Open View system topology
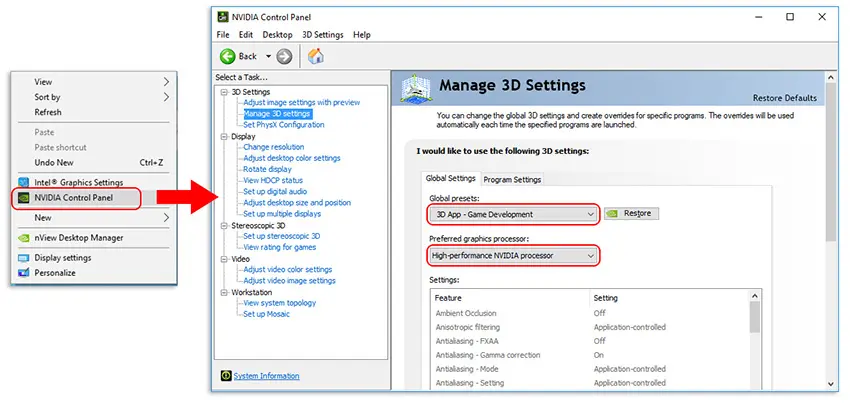850x403 pixels. click(279, 303)
